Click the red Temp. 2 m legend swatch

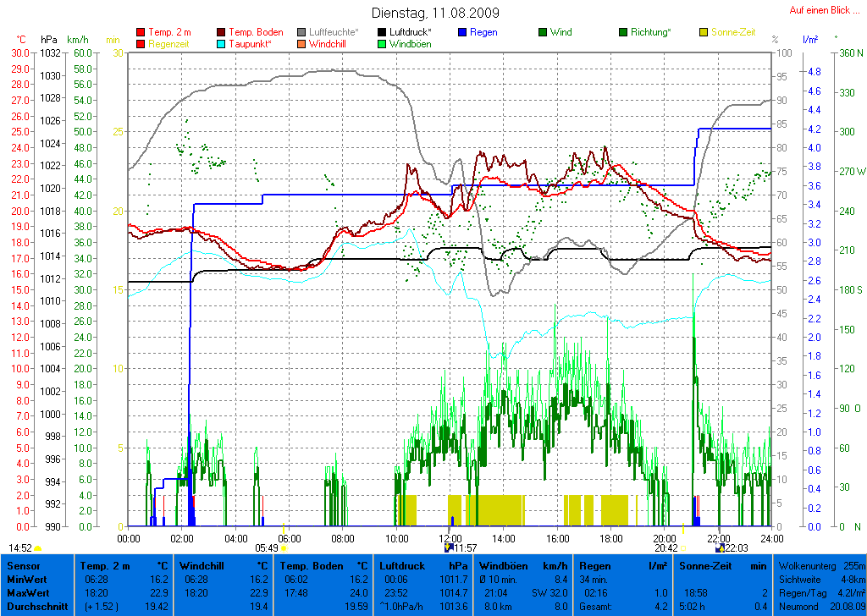(141, 33)
